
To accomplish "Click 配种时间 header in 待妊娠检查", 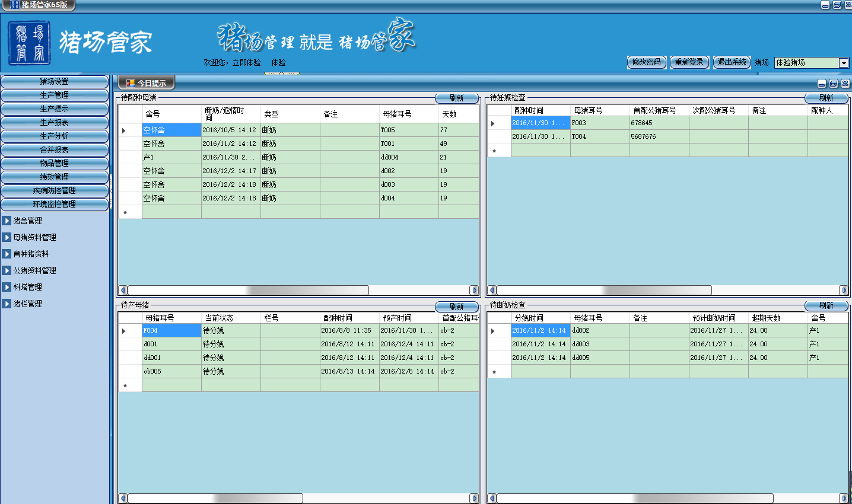I will (541, 111).
